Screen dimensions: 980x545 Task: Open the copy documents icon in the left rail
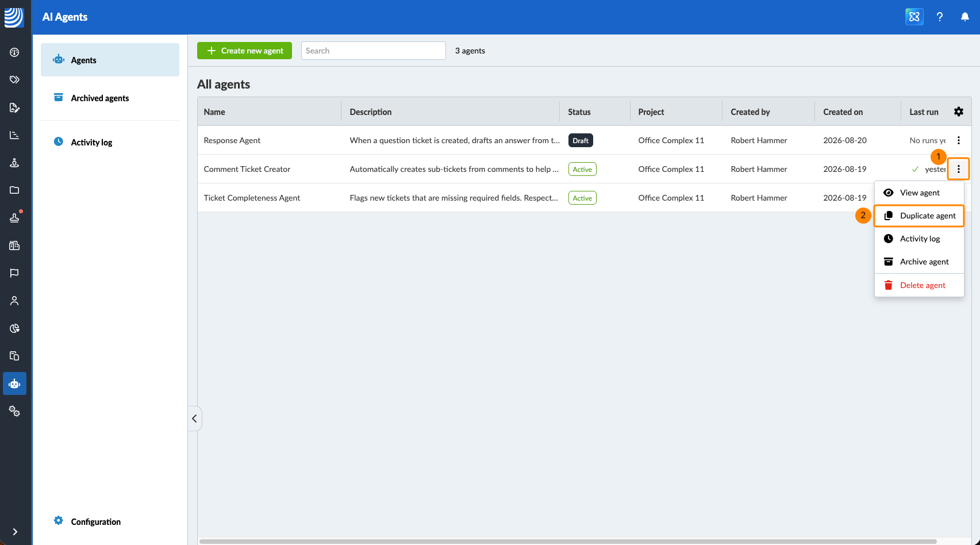click(x=14, y=356)
